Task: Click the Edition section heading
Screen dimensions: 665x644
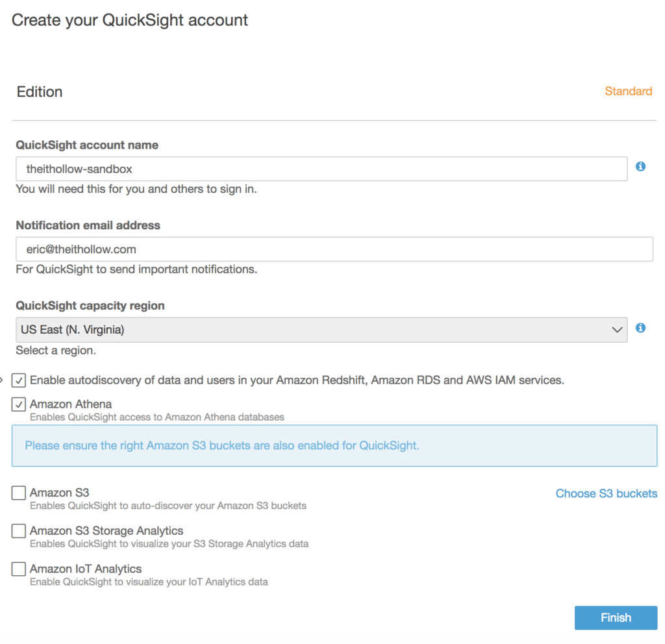Action: pyautogui.click(x=40, y=92)
